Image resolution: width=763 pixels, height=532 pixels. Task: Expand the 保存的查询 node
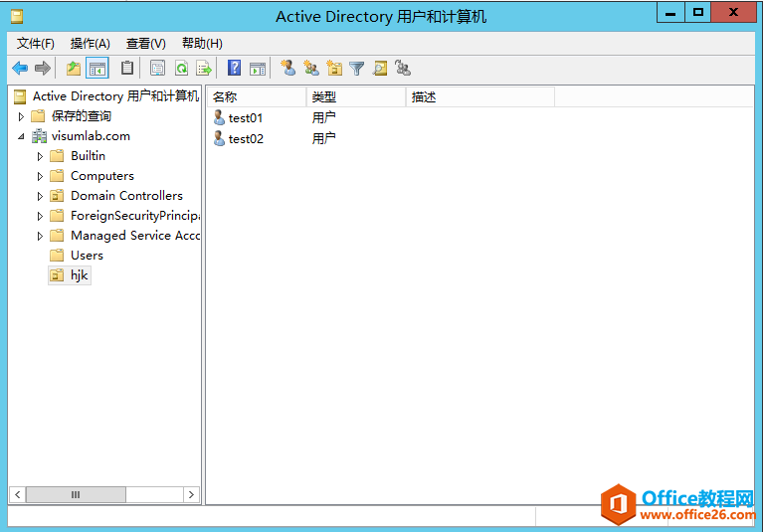click(21, 116)
